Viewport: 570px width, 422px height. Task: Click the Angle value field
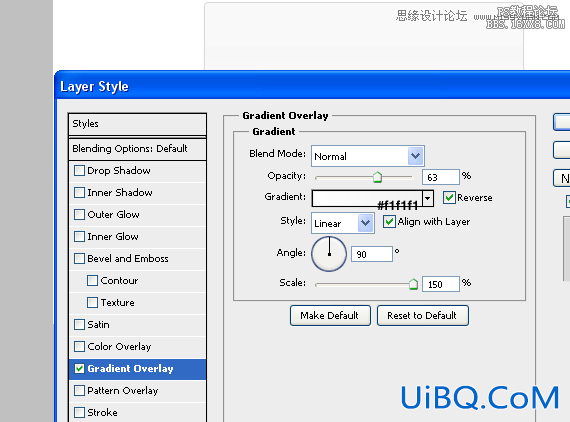click(x=372, y=254)
